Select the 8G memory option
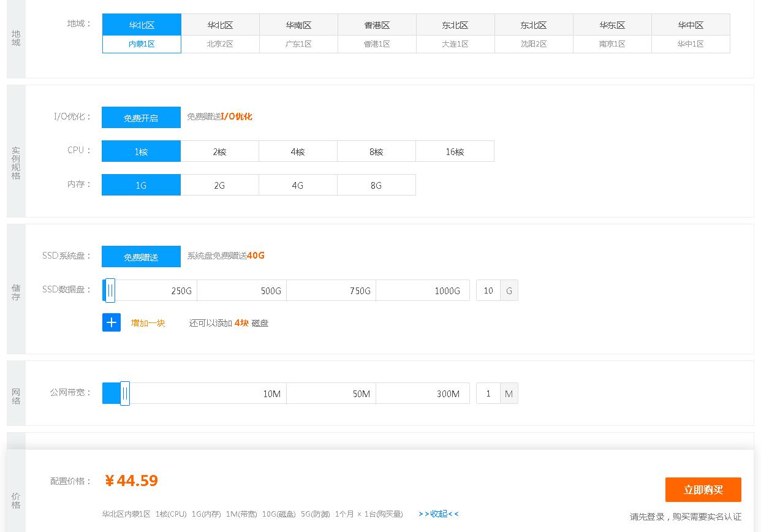The height and width of the screenshot is (532, 761). (376, 185)
